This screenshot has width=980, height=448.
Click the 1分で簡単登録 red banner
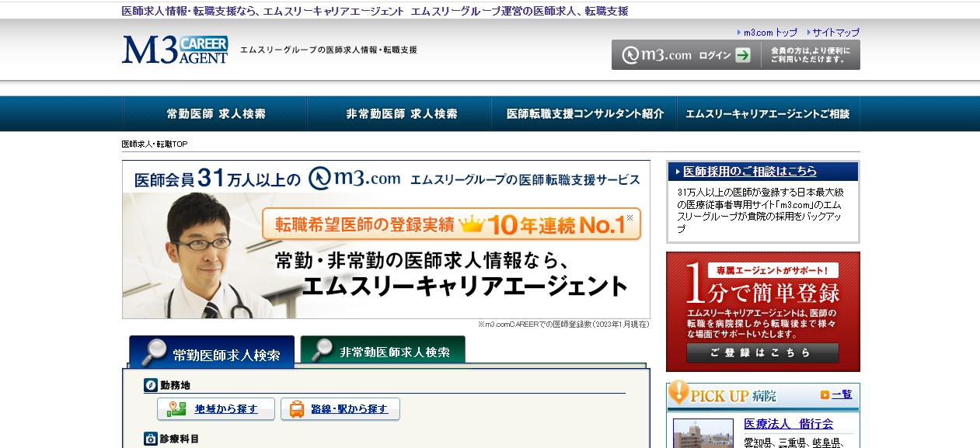click(x=763, y=311)
